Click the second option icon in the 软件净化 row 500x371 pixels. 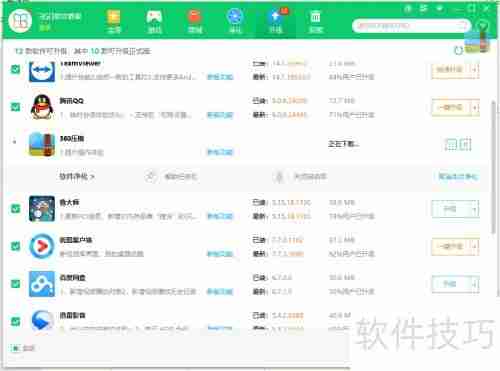click(279, 176)
